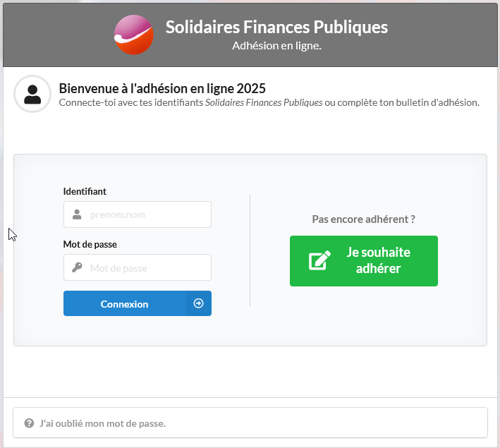The image size is (500, 448).
Task: Focus the Mot de passe input field
Action: click(x=138, y=267)
